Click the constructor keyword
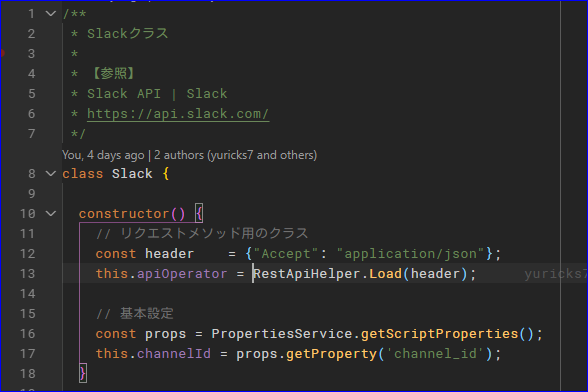Screen dimensions: 588x392 tap(124, 214)
